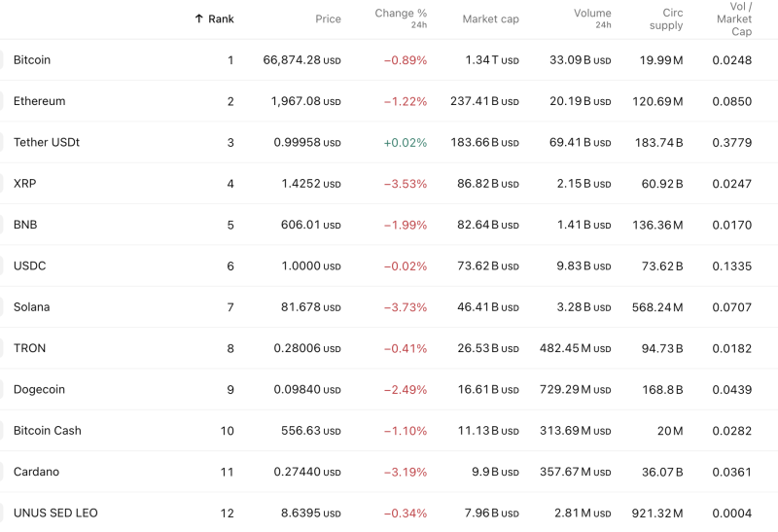Click Bitcoin Cash circ supply 20 M
Image resolution: width=778 pixels, height=532 pixels.
pyautogui.click(x=670, y=431)
